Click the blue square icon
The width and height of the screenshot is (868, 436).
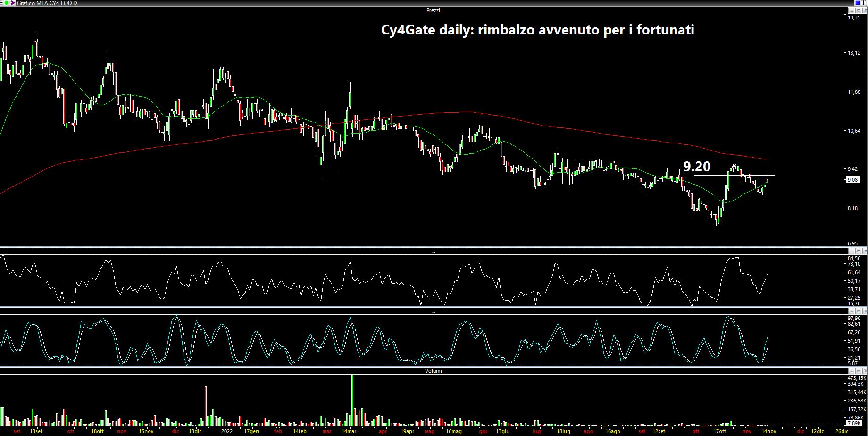pos(858,3)
